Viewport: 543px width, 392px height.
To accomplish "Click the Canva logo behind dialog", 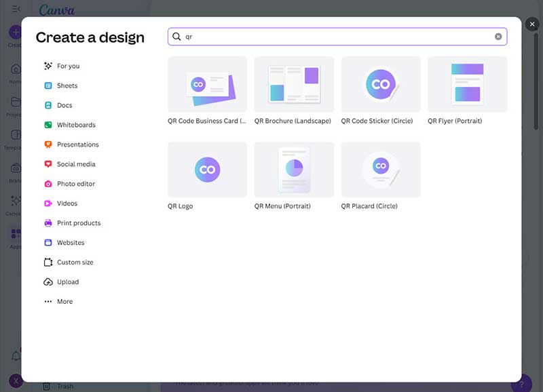I will pyautogui.click(x=57, y=9).
